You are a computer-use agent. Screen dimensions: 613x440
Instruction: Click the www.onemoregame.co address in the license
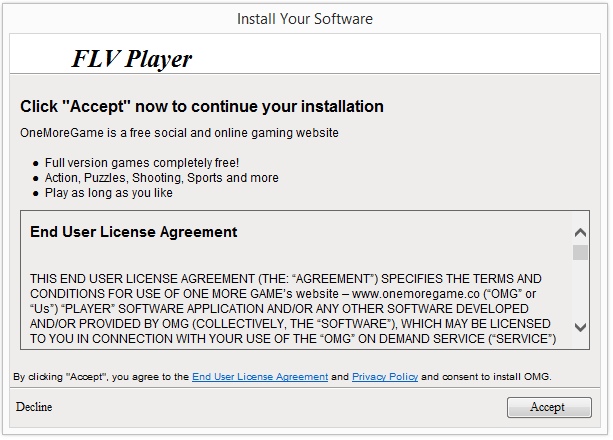tap(415, 294)
